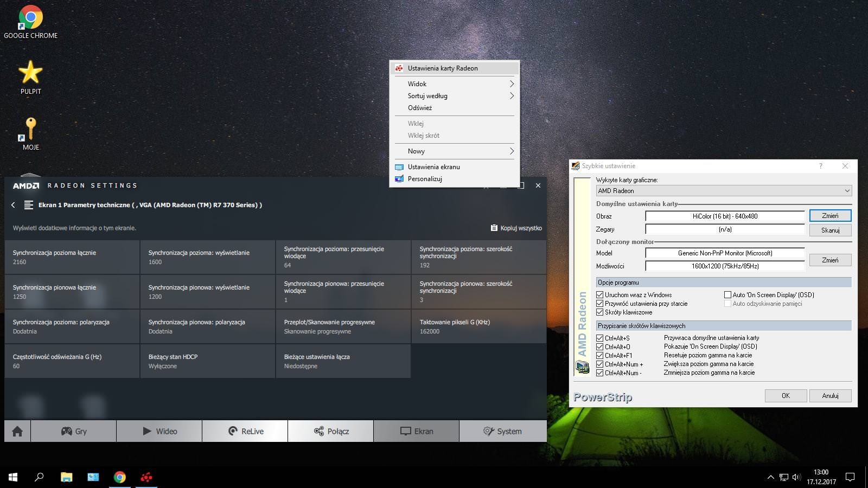Expand the Nowy submenu
This screenshot has width=868, height=488.
[454, 151]
